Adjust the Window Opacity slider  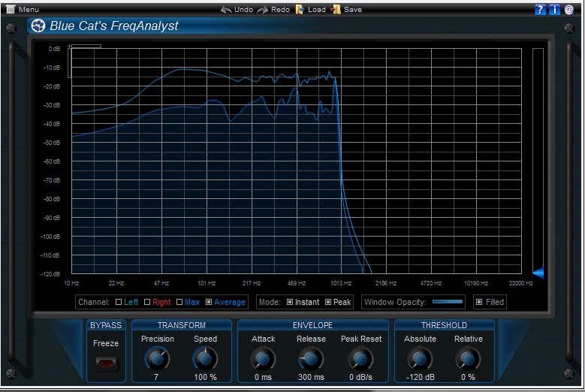tap(448, 302)
